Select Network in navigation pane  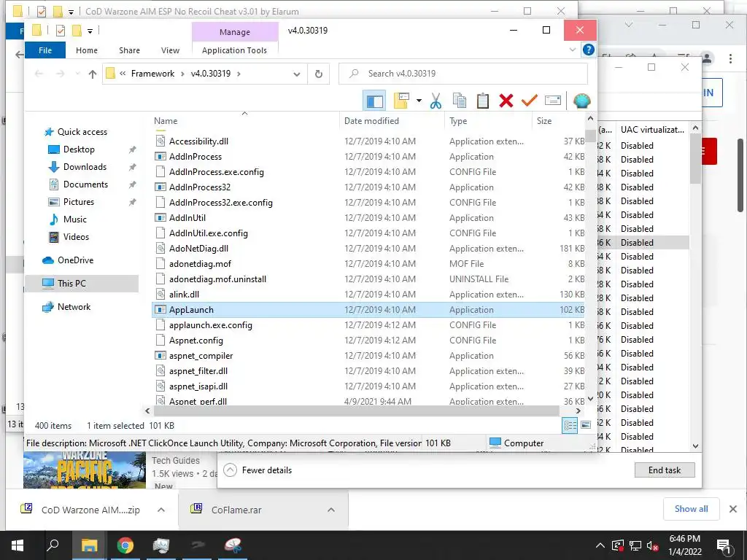coord(74,307)
